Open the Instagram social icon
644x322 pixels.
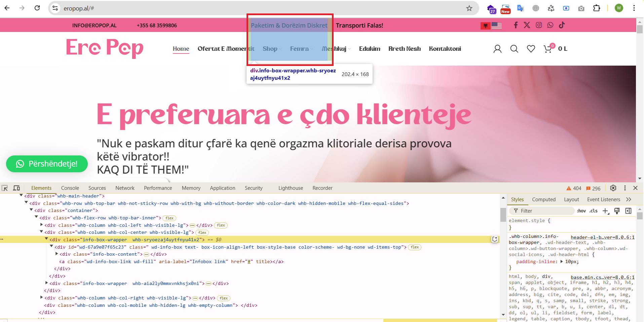(x=539, y=25)
